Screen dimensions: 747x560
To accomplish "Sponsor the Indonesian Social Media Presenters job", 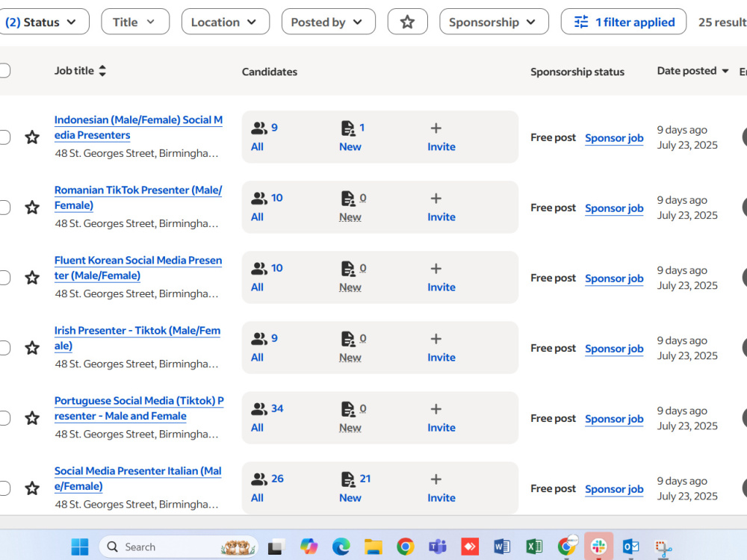I will coord(614,137).
